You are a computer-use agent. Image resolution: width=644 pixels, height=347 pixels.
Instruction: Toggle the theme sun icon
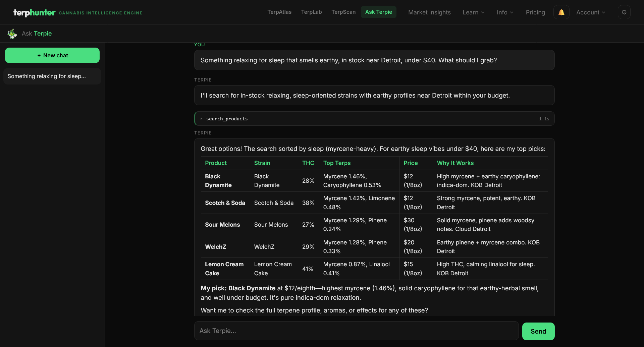tap(624, 12)
